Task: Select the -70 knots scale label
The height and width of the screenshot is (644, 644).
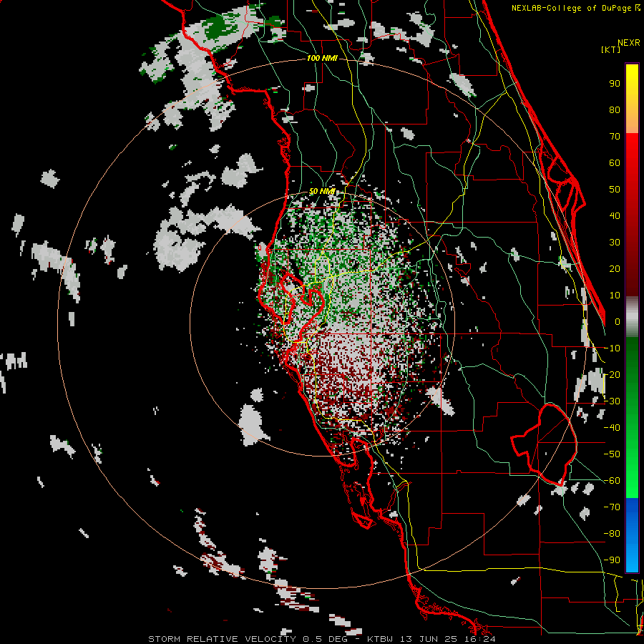Action: pos(612,507)
